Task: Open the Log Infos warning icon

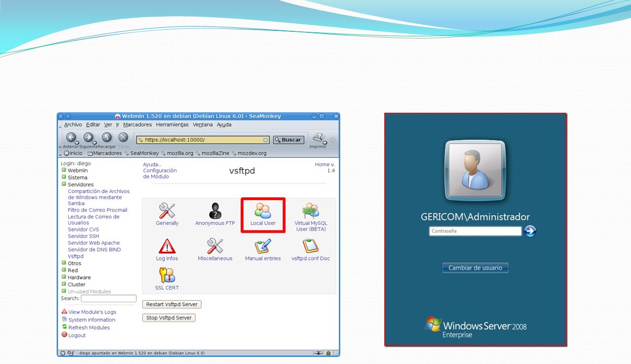Action: tap(167, 246)
